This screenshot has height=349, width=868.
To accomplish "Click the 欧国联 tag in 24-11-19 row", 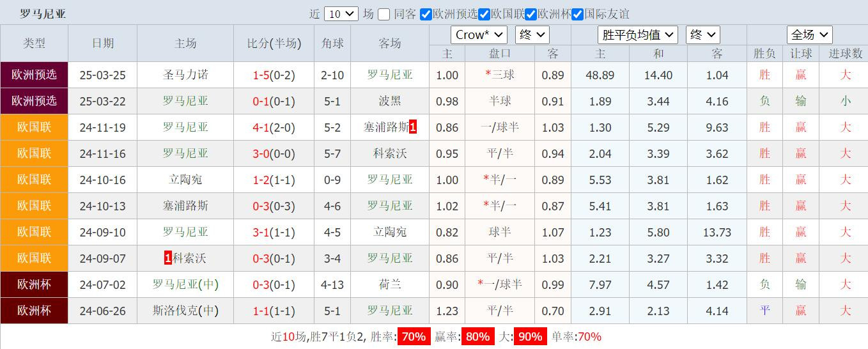I will (35, 127).
